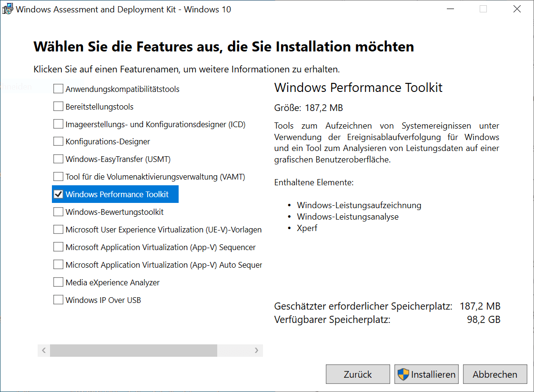Check the Anwendungskompatibilitätstools checkbox
Image resolution: width=534 pixels, height=392 pixels.
pos(58,89)
